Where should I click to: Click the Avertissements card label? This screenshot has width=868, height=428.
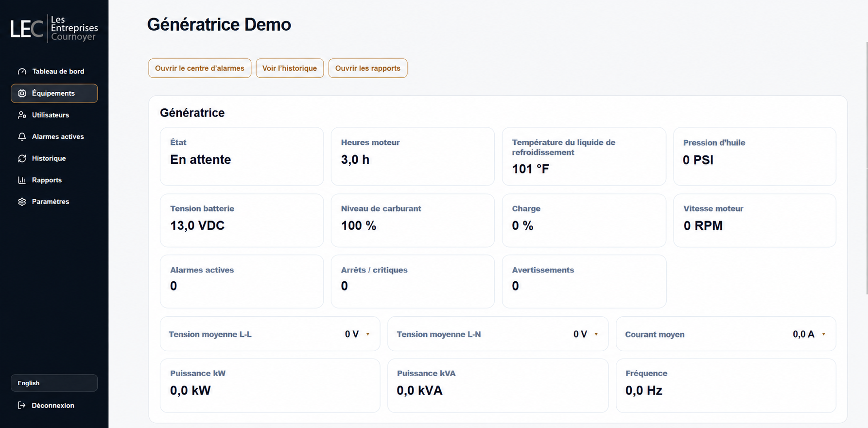click(543, 270)
